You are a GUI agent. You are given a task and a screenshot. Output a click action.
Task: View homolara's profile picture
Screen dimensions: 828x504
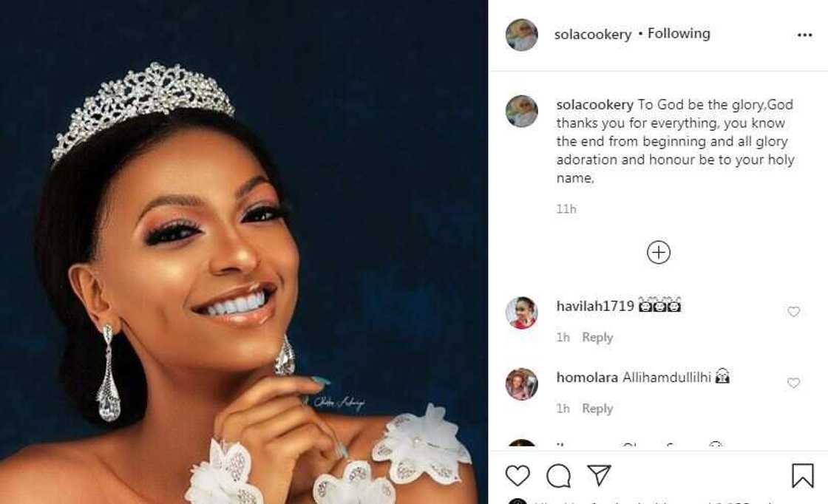coord(521,384)
